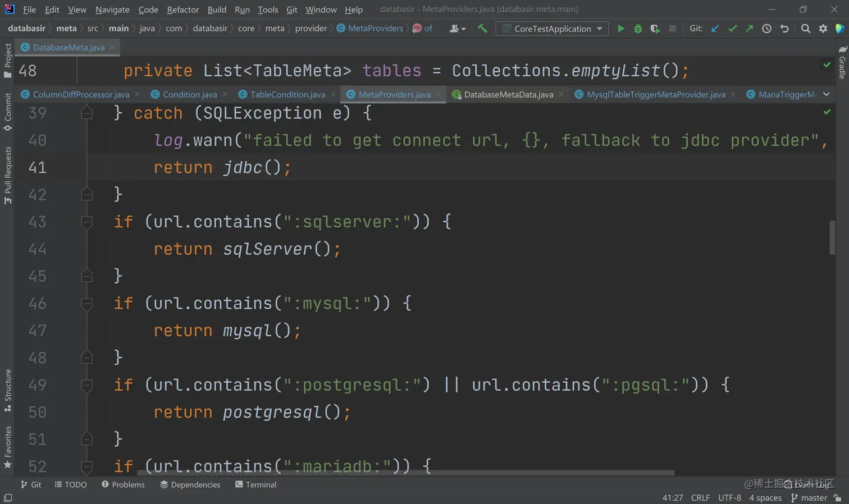This screenshot has height=504, width=849.
Task: Toggle the Pull Requests tool window
Action: (8, 176)
